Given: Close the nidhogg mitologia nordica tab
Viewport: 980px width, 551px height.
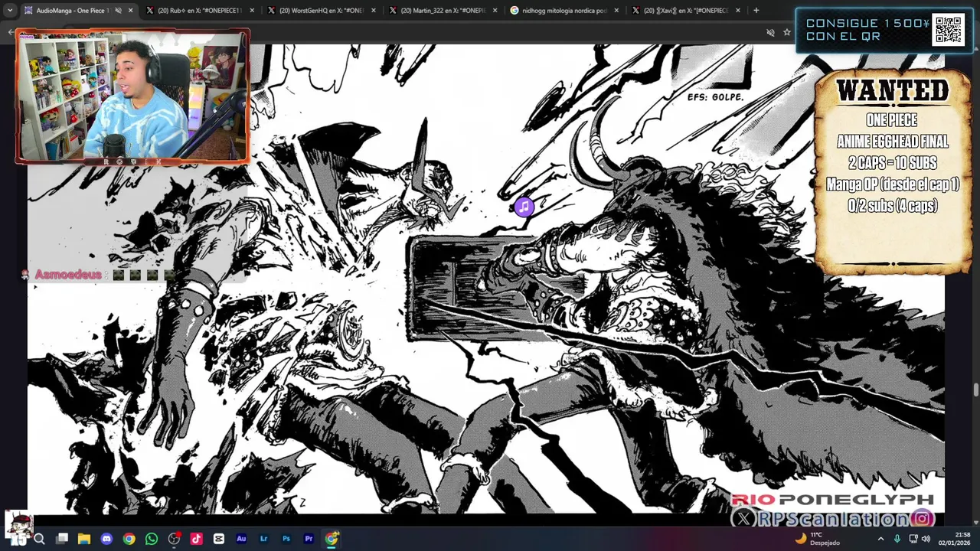Looking at the screenshot, I should (617, 11).
